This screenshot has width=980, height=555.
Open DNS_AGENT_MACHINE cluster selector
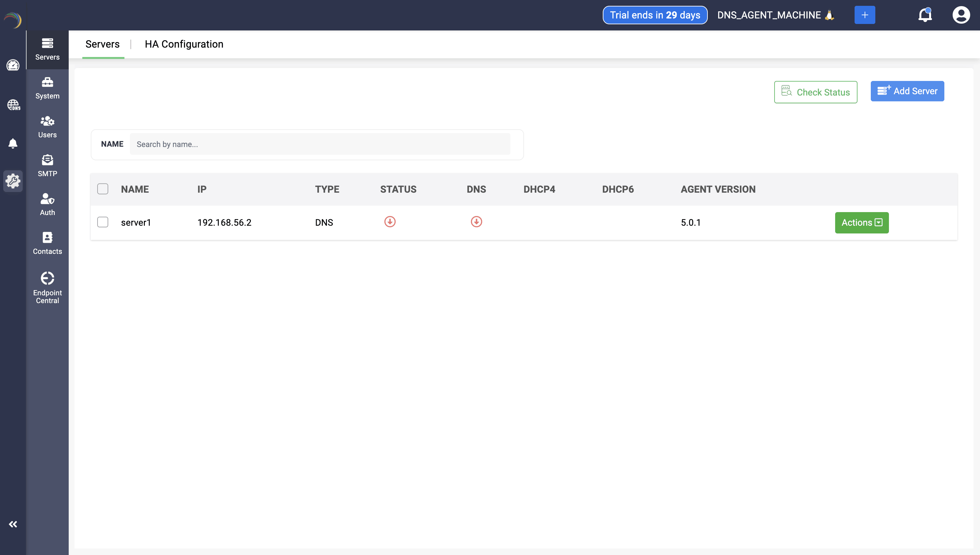[775, 15]
